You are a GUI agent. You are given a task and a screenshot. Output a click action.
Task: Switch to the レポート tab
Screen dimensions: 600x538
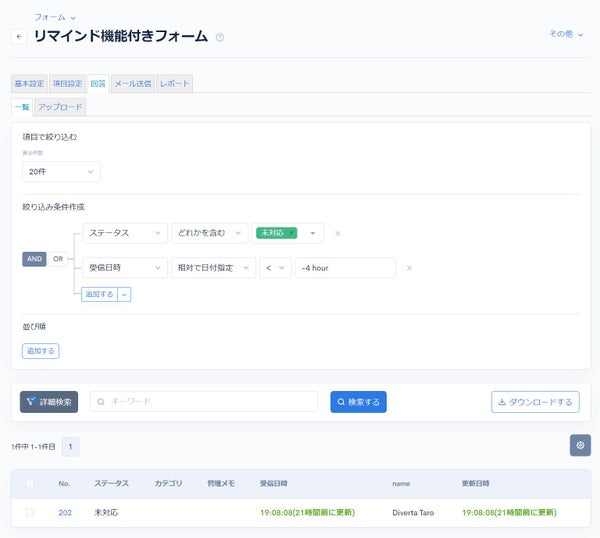coord(174,83)
